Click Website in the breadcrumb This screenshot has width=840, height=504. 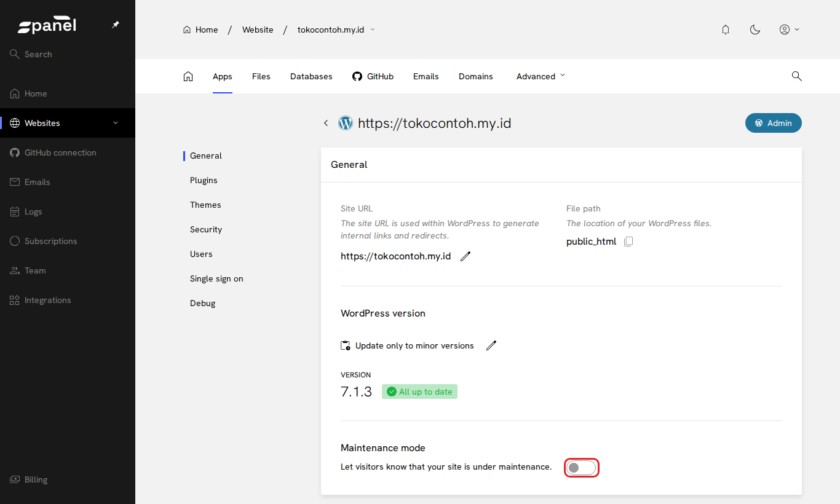[x=258, y=30]
